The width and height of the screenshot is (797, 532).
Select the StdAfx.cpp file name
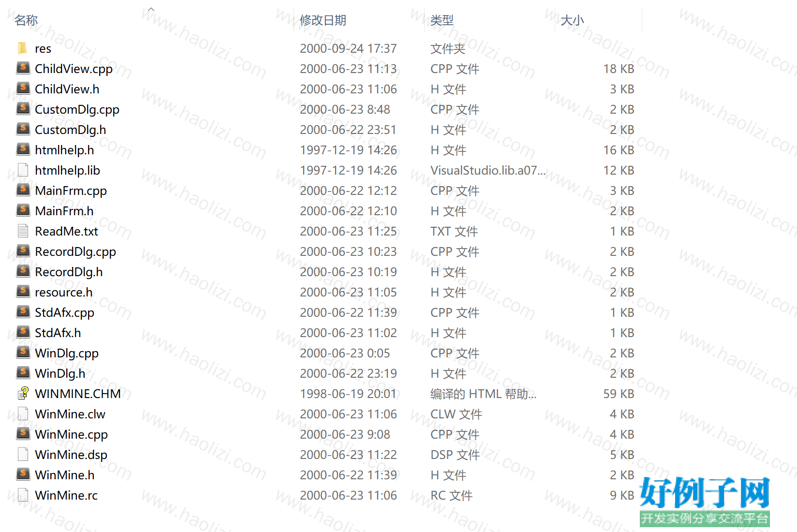pyautogui.click(x=65, y=313)
